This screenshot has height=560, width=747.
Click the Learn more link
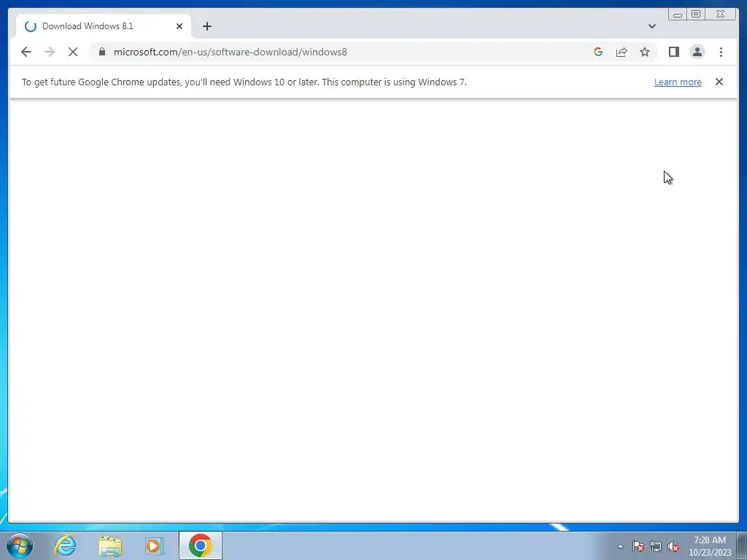(678, 82)
